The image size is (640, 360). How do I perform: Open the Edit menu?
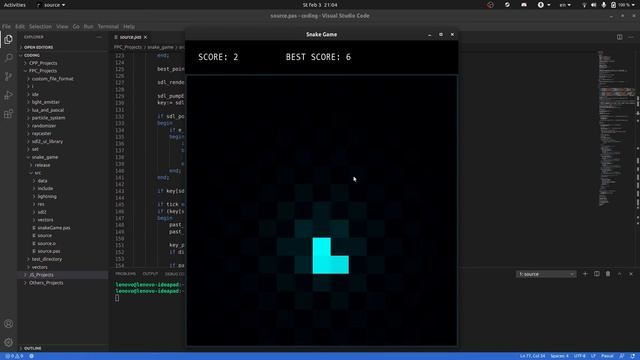(20, 27)
